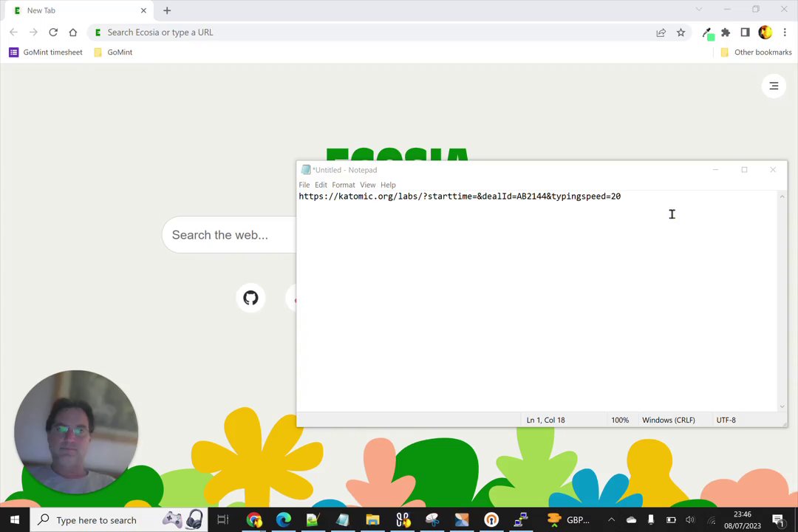Click the Type here to search box
798x532 pixels.
click(x=119, y=519)
